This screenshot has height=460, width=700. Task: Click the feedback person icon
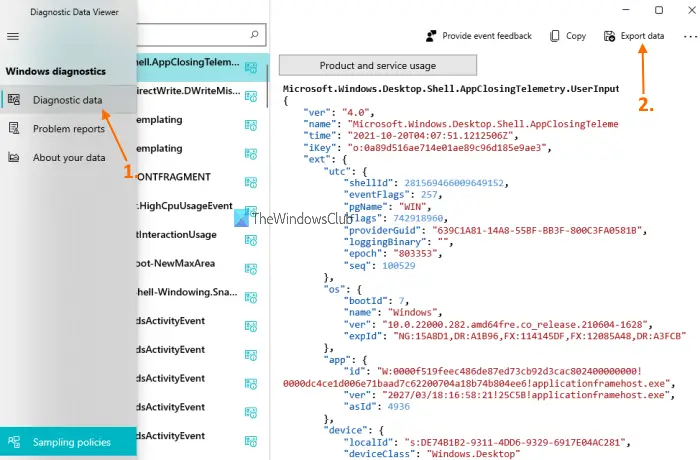431,36
